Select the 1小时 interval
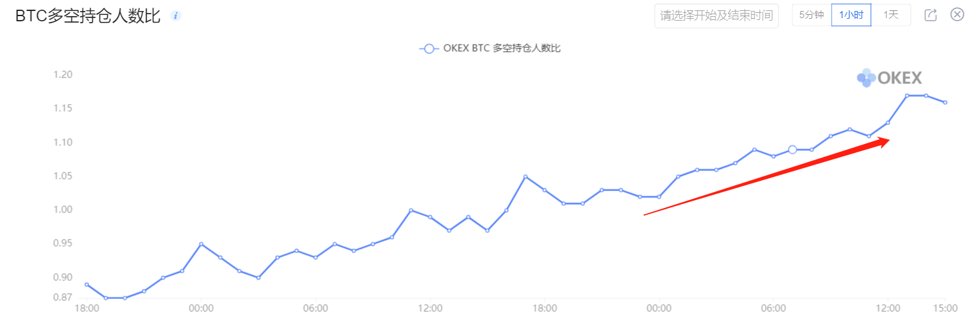980x326 pixels. click(851, 15)
